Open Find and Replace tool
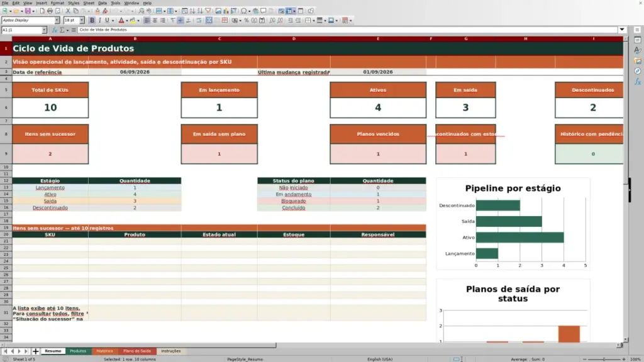This screenshot has height=362, width=644. tap(142, 11)
